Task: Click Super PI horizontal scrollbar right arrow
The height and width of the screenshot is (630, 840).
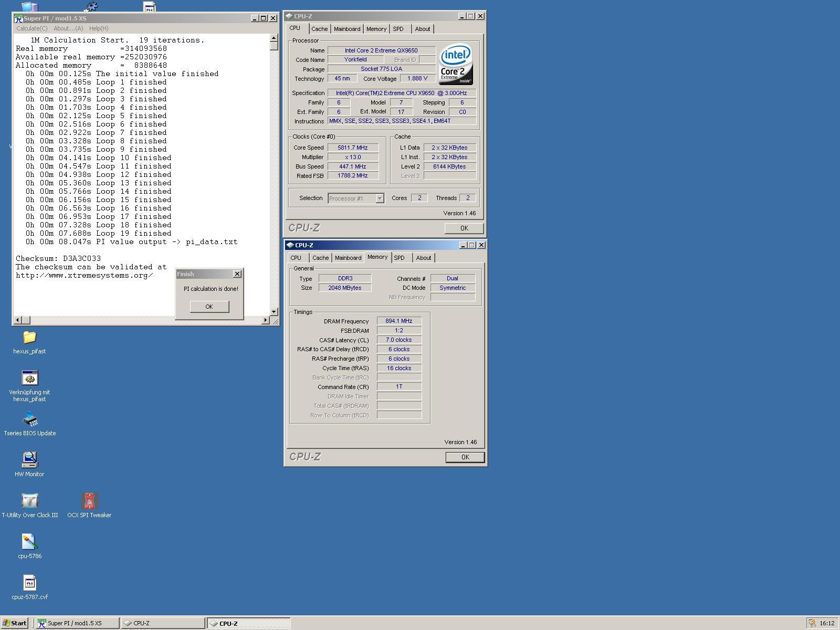Action: pyautogui.click(x=265, y=320)
